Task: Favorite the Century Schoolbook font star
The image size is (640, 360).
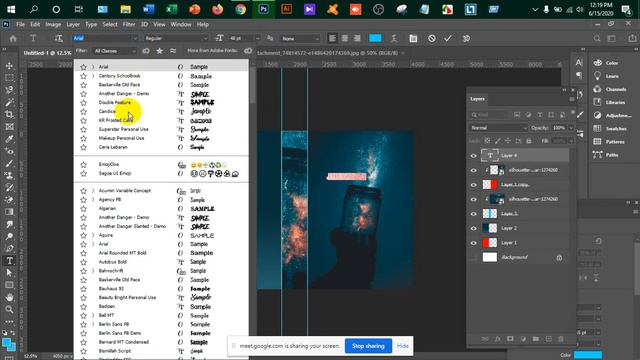Action: click(83, 76)
